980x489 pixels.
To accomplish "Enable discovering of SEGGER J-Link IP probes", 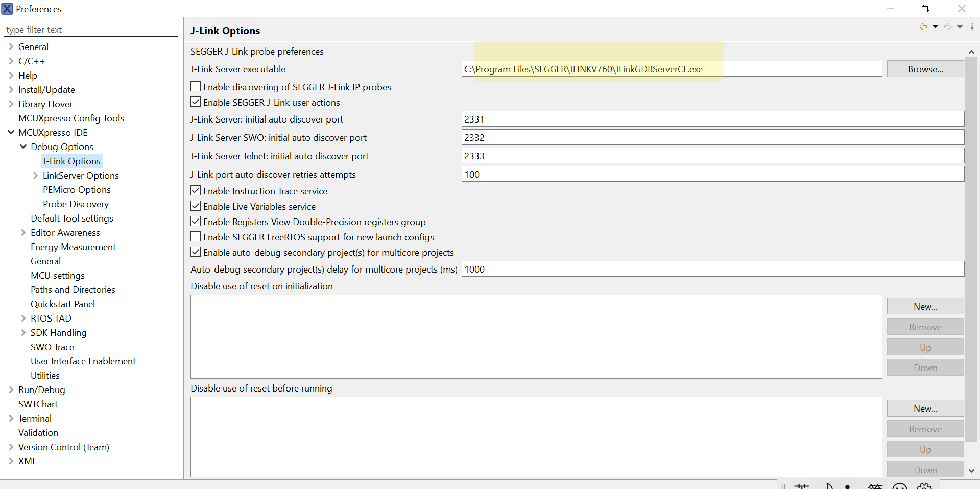I will 196,87.
